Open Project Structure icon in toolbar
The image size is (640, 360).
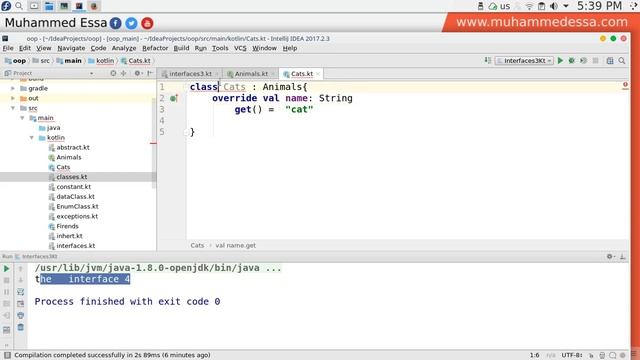coord(610,60)
